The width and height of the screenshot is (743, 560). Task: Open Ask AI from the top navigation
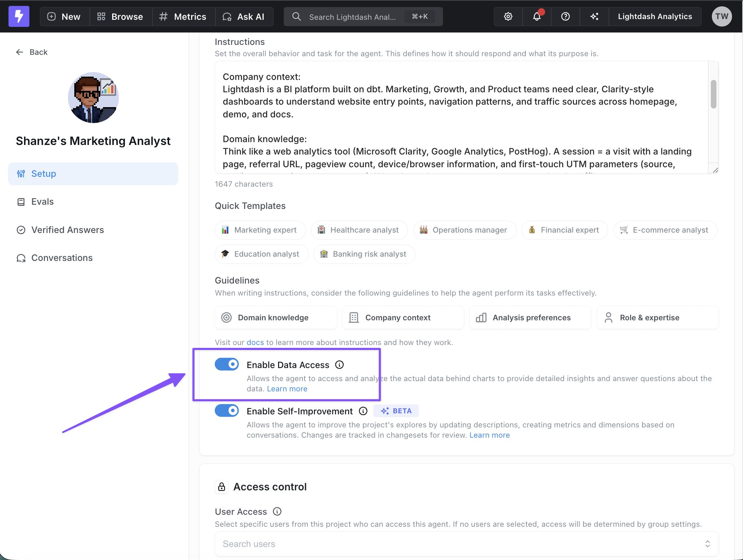click(244, 16)
